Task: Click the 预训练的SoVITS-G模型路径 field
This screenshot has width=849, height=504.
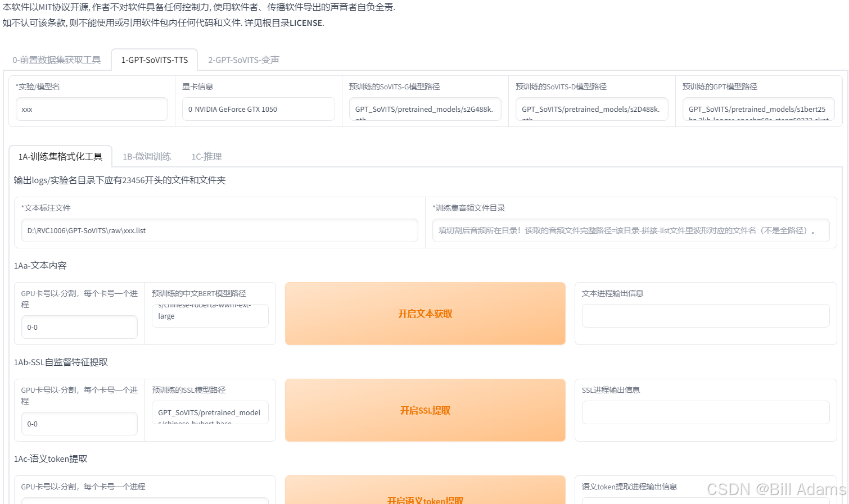Action: click(424, 109)
